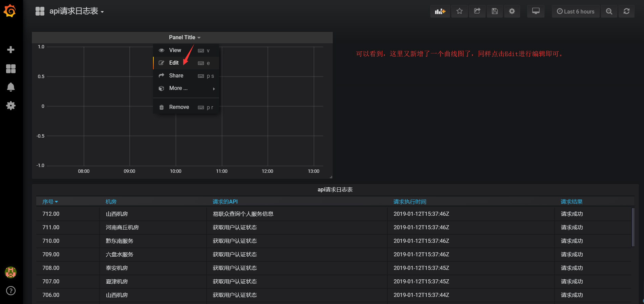This screenshot has height=304, width=644.
Task: Open Dashboards icon in the sidebar
Action: [11, 69]
